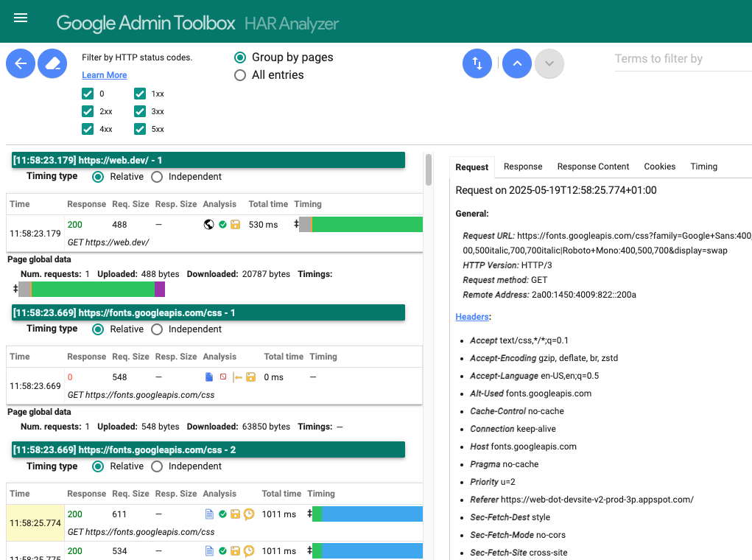
Task: Uncheck the 5xx status filter
Action: (140, 129)
